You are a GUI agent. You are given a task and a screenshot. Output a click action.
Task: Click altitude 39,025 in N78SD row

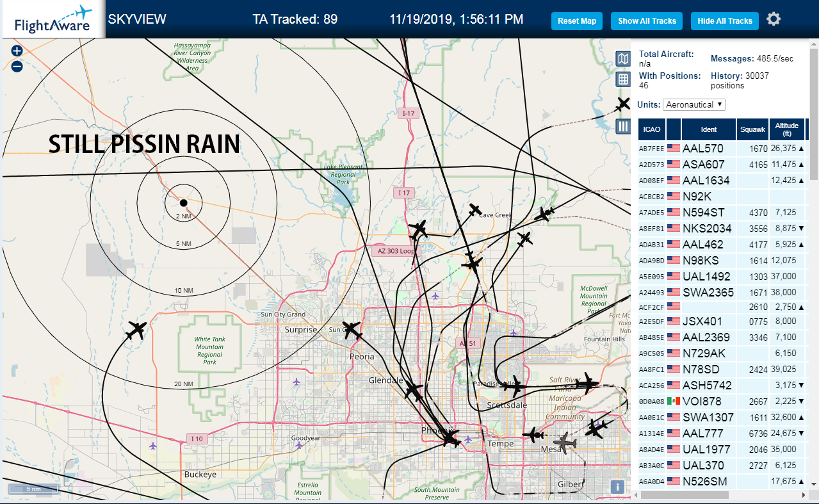(x=784, y=370)
